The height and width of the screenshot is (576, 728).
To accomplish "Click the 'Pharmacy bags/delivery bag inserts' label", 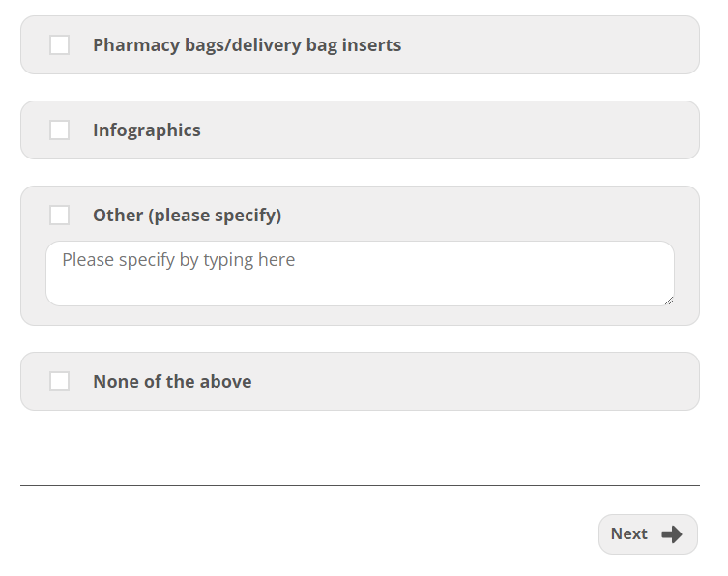I will point(247,45).
